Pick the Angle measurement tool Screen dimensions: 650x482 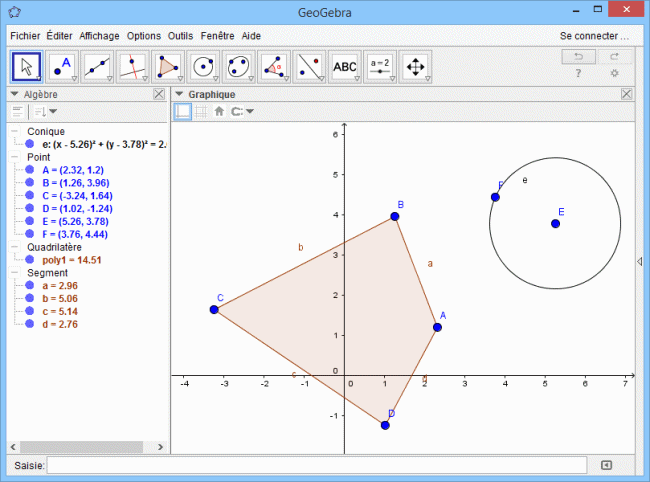click(x=273, y=66)
